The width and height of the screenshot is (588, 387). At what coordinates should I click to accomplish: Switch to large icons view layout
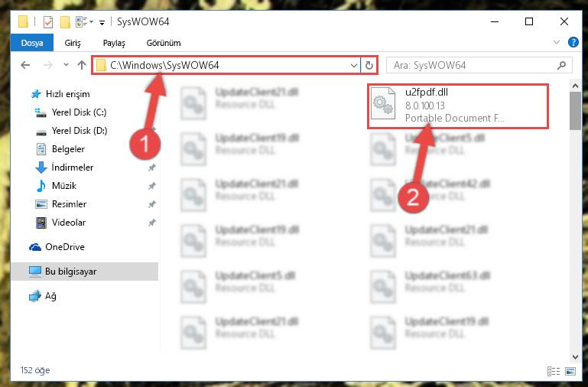point(570,371)
